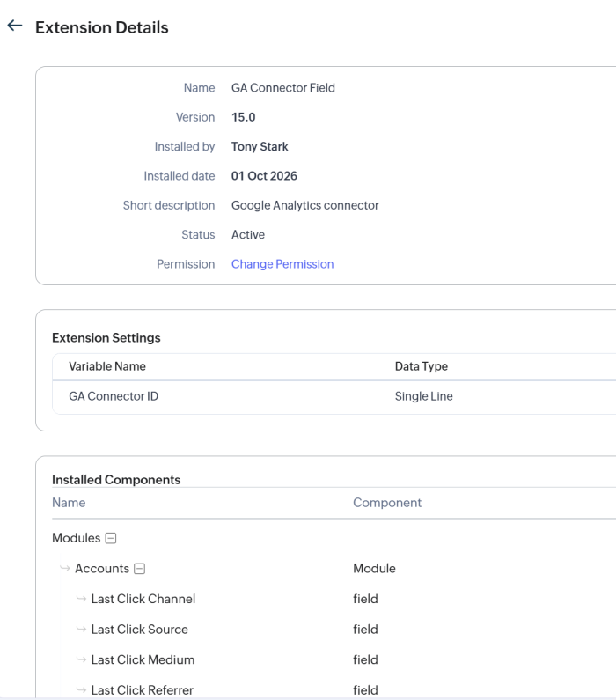Select the Last Click Channel field row

[x=334, y=599]
